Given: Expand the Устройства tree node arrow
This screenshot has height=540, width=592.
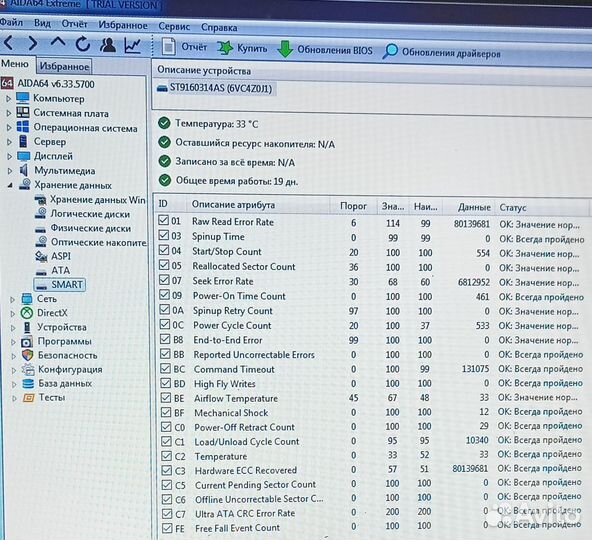Looking at the screenshot, I should click(13, 327).
